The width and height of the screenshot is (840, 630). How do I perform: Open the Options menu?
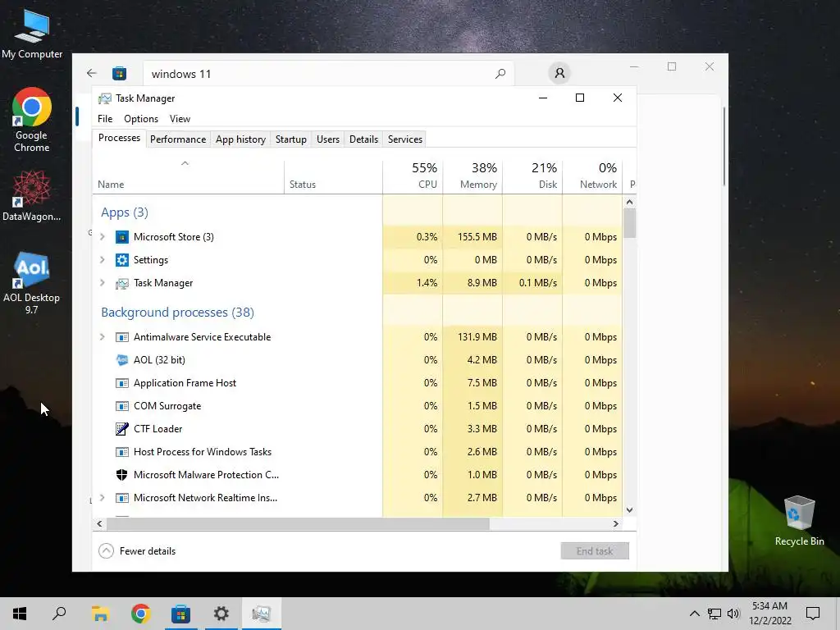tap(141, 119)
